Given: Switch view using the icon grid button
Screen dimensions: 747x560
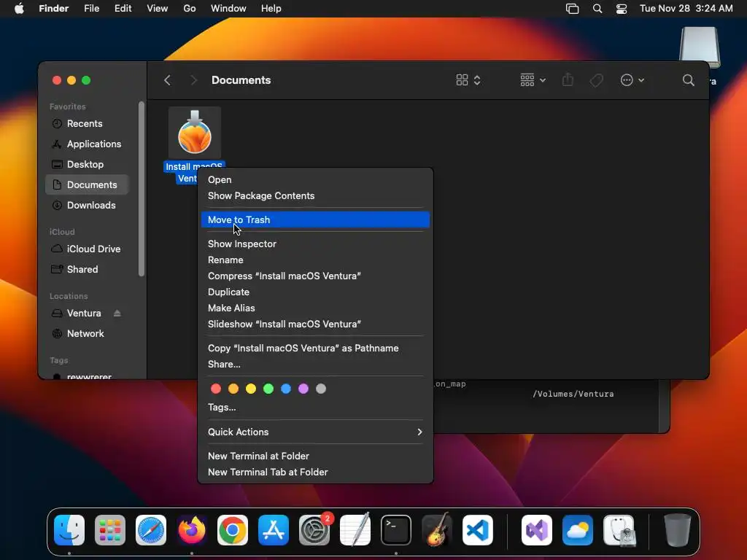Looking at the screenshot, I should pos(468,80).
